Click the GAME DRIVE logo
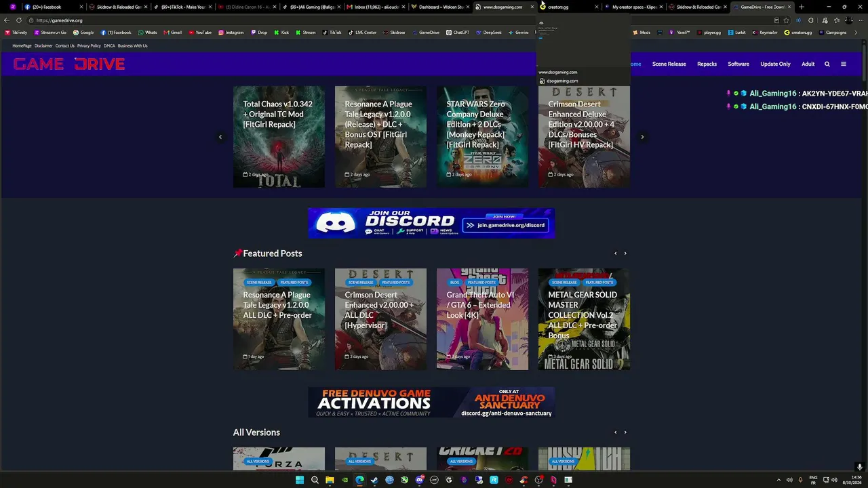The width and height of the screenshot is (868, 488). (69, 64)
